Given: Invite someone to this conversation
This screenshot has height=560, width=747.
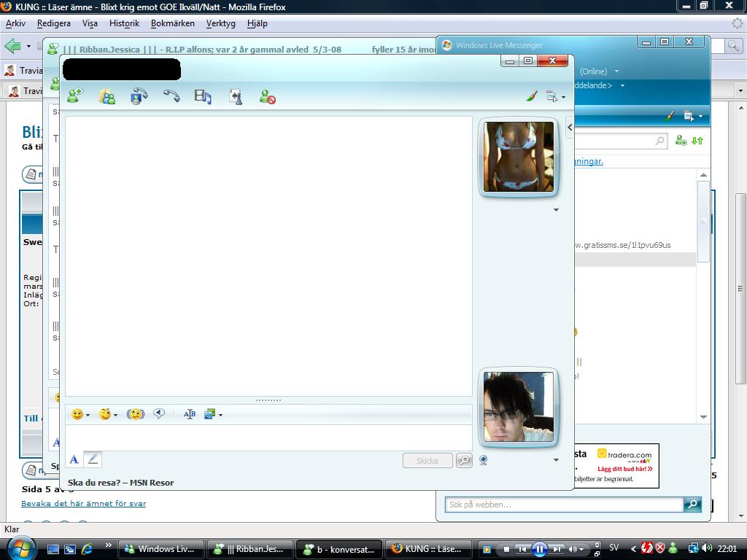Looking at the screenshot, I should [75, 96].
